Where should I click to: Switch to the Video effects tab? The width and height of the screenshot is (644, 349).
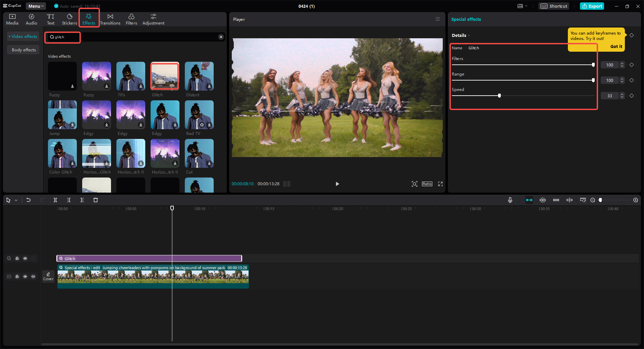tap(23, 36)
